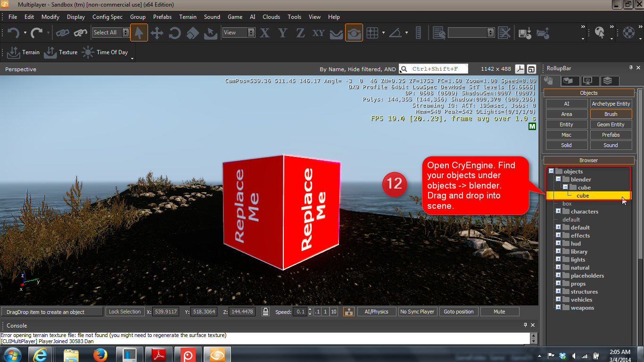
Task: Open Snap Angle dropdown arrow
Action: coord(406,33)
